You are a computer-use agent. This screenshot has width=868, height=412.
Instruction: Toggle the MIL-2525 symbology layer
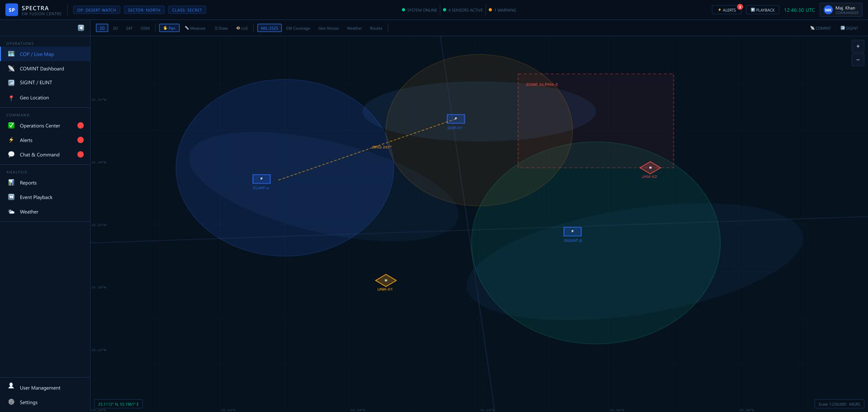pos(269,28)
